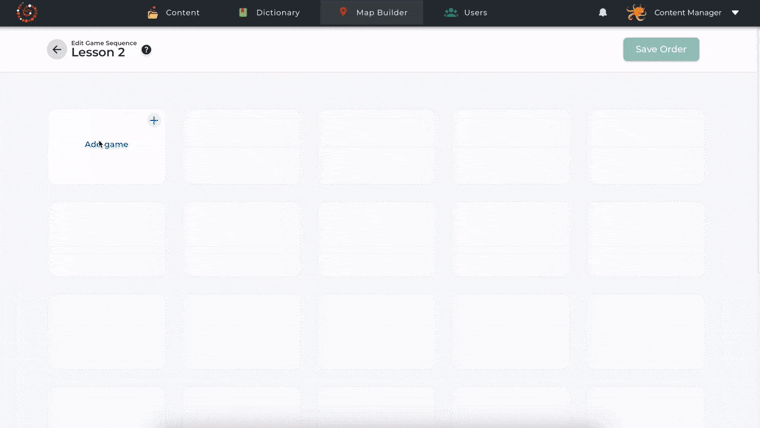The width and height of the screenshot is (760, 428).
Task: Go back using the left arrow button
Action: click(x=57, y=50)
